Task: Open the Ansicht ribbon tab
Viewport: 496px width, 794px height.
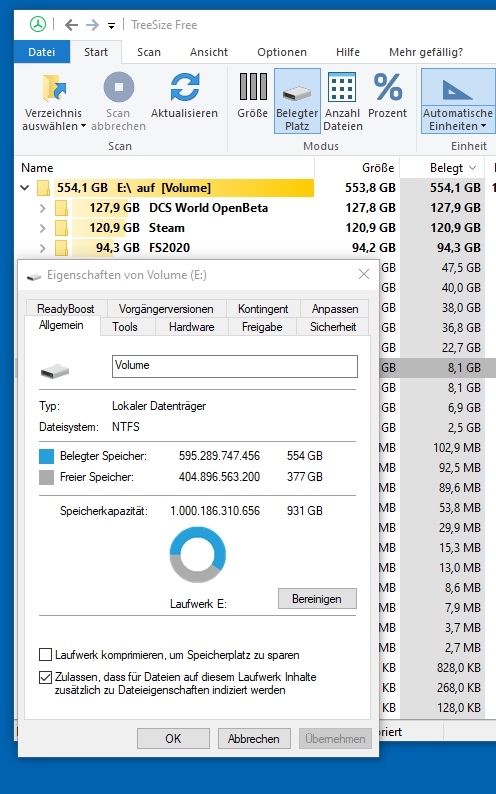Action: coord(209,52)
